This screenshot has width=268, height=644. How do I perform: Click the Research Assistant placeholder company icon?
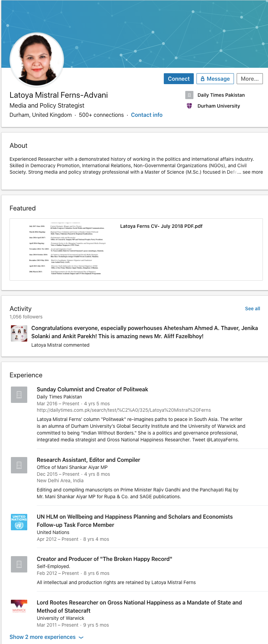click(x=19, y=465)
